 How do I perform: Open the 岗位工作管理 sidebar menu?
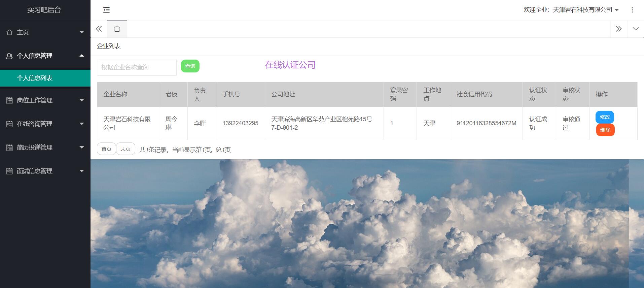45,100
